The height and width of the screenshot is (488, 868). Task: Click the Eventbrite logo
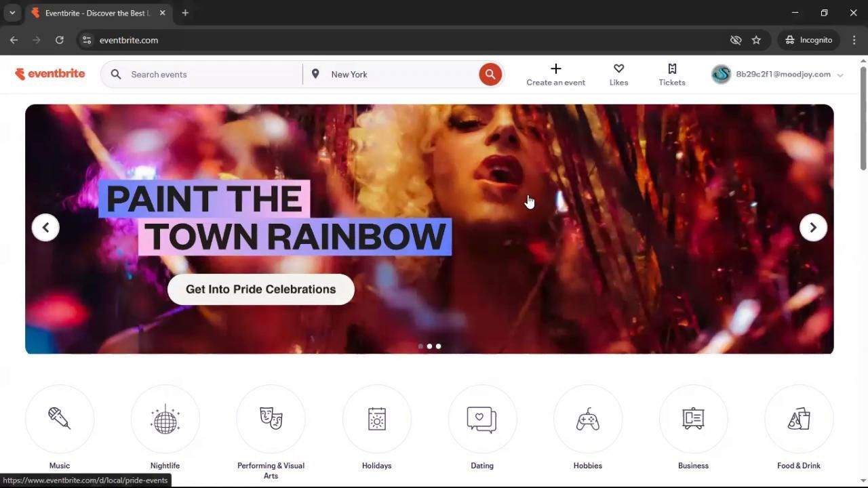[50, 73]
